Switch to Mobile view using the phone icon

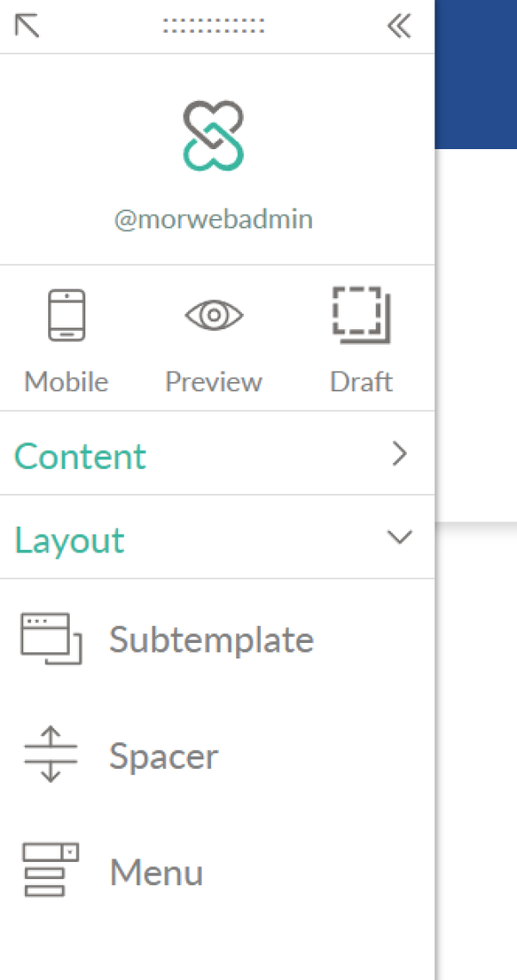pyautogui.click(x=67, y=315)
